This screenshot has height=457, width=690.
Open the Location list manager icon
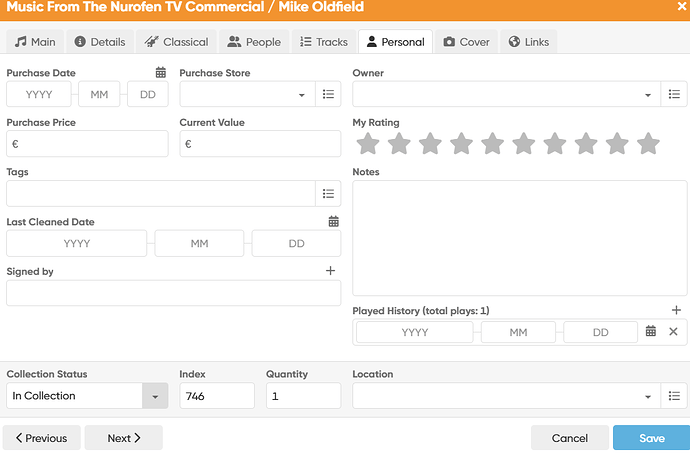[x=674, y=396]
